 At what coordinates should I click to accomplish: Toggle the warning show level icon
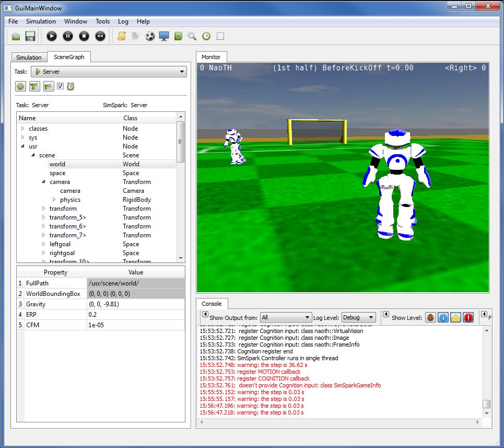point(456,317)
